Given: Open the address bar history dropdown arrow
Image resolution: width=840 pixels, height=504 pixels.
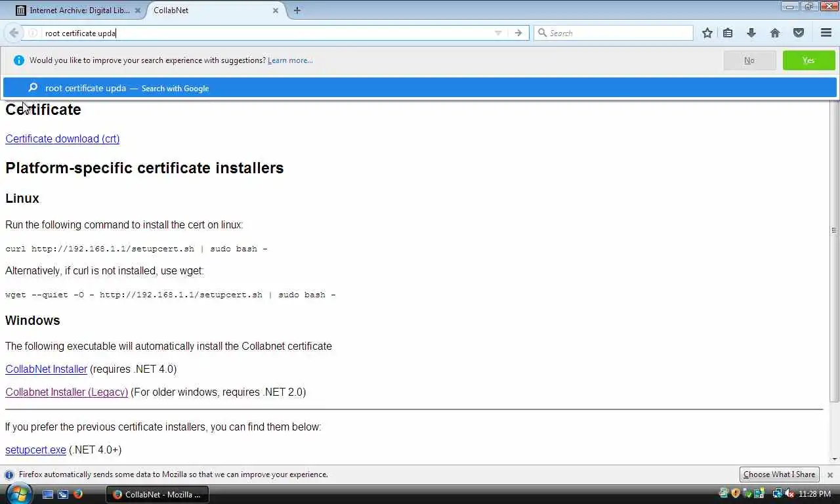Looking at the screenshot, I should click(498, 33).
